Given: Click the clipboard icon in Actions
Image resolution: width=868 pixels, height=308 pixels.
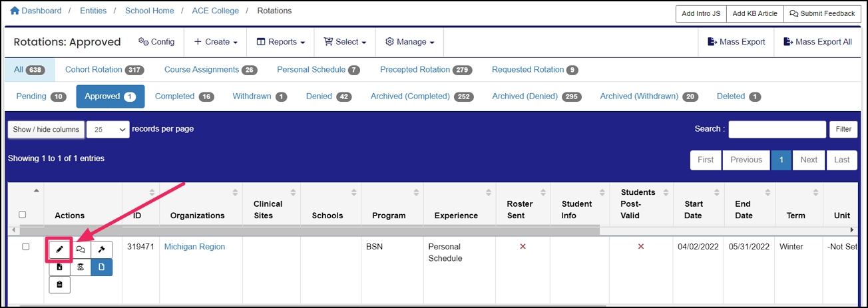Looking at the screenshot, I should [x=59, y=285].
